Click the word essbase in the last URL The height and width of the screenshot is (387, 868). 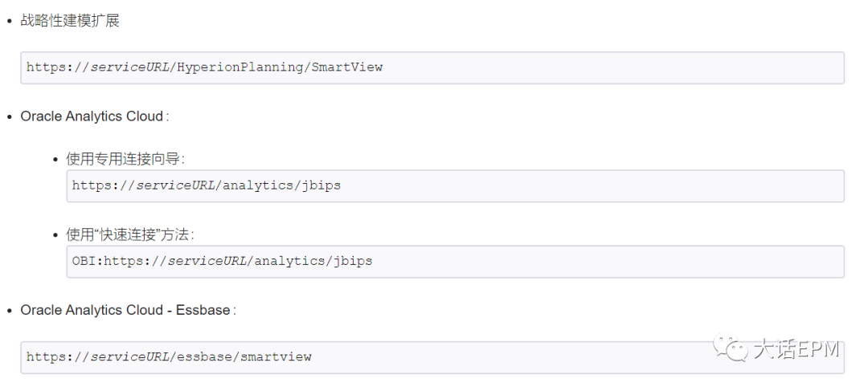click(203, 356)
